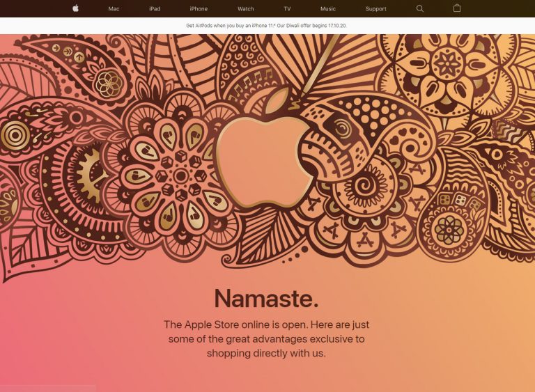
Task: Select iPhone in the top navigation
Action: pyautogui.click(x=199, y=9)
